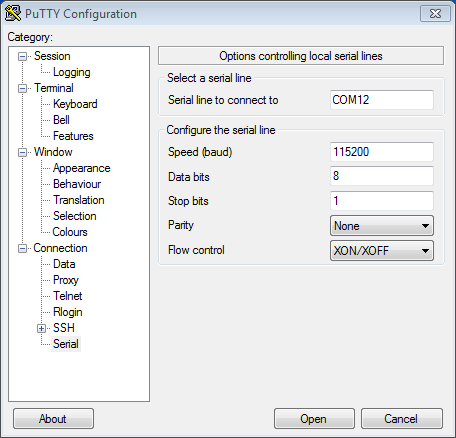Open the Appearance settings category
This screenshot has height=438, width=456.
[81, 168]
